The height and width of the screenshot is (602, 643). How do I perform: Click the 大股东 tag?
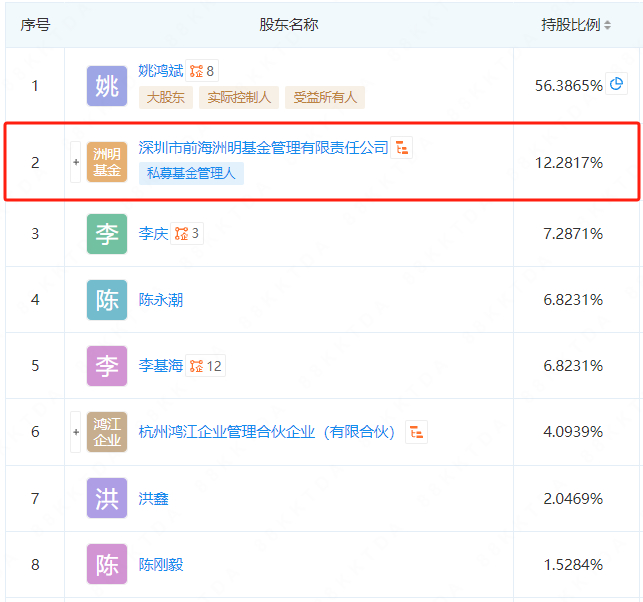(166, 98)
